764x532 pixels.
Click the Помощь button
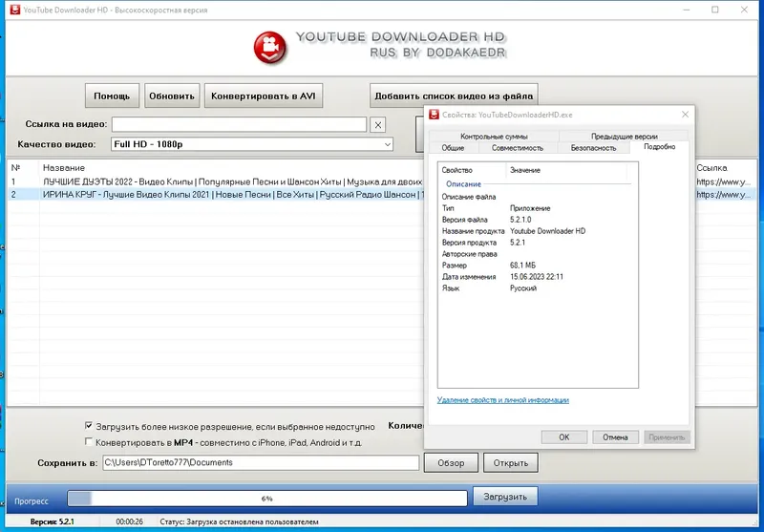[x=112, y=96]
